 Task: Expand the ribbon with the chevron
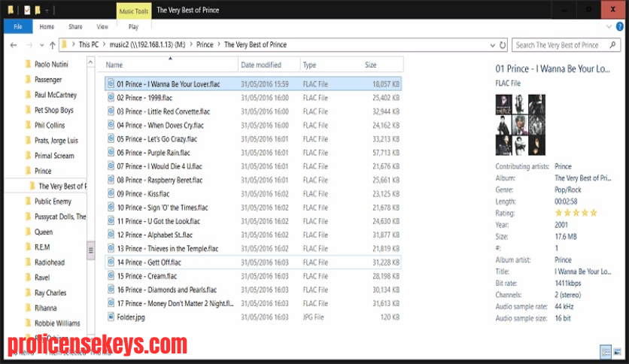tap(609, 27)
